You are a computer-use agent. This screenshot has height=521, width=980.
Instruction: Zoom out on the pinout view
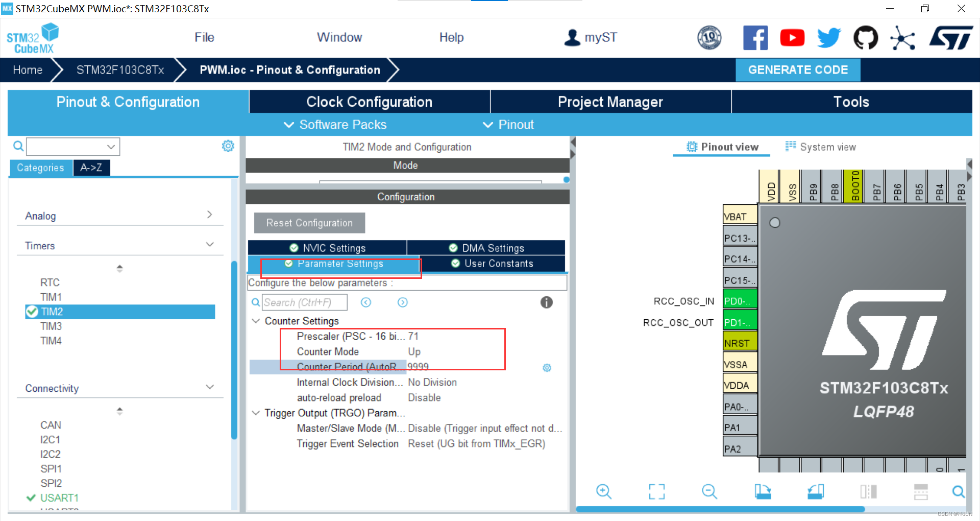709,491
